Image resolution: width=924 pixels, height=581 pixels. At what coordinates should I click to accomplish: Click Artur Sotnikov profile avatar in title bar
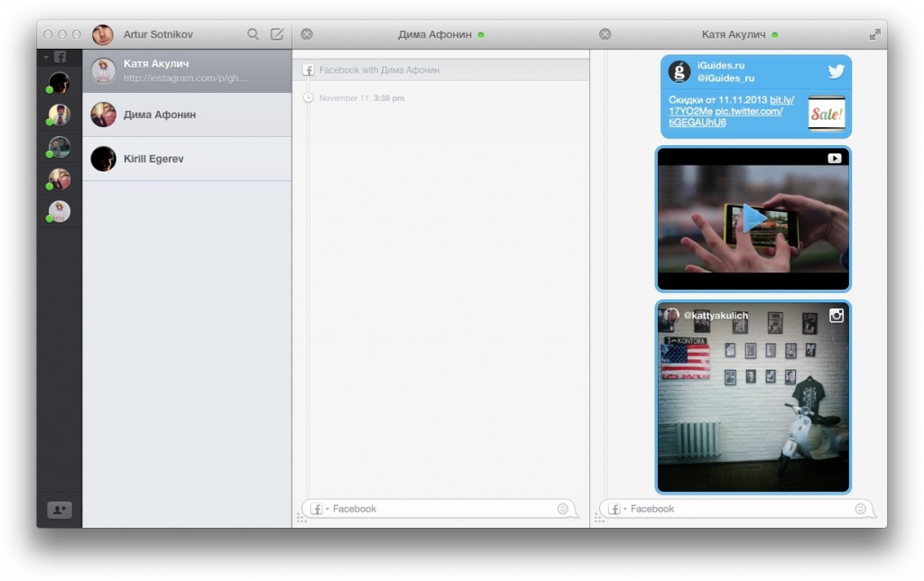pos(103,34)
